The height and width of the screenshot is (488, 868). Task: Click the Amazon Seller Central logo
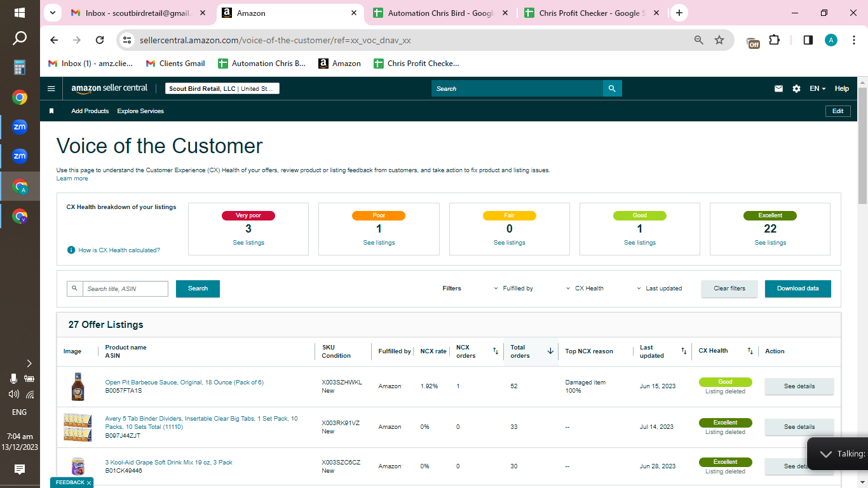click(x=109, y=89)
